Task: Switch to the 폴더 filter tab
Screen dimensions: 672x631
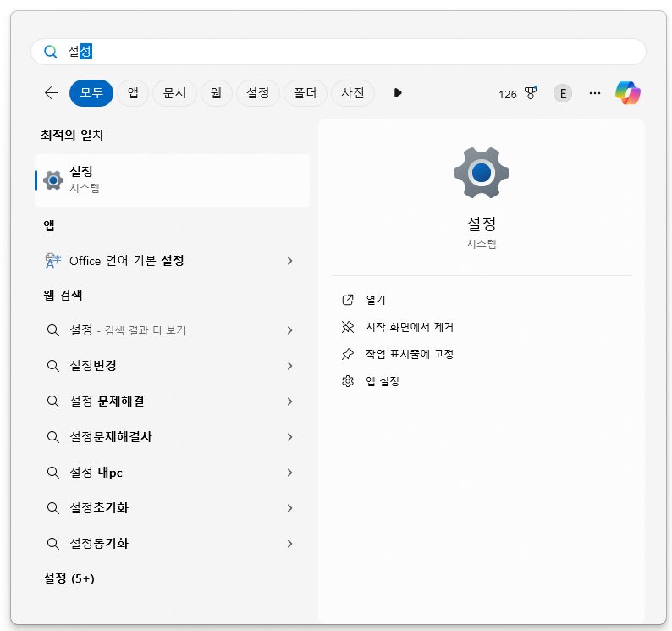Action: tap(306, 92)
